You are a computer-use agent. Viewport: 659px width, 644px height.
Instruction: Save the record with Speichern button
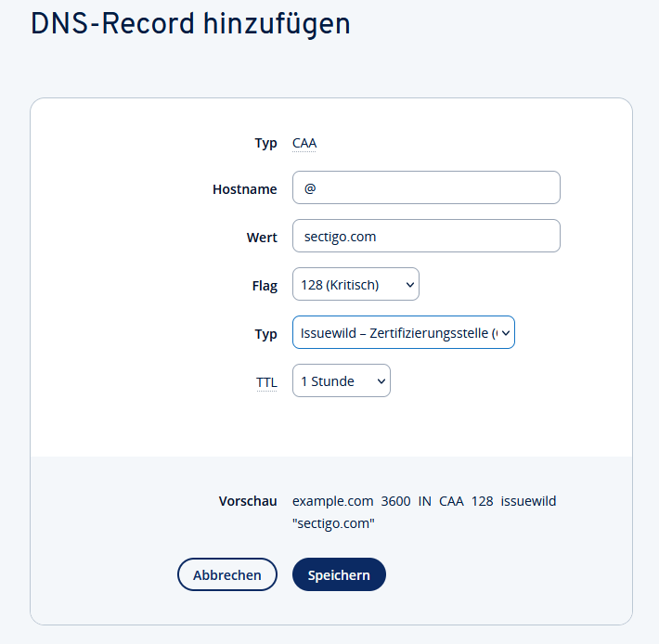pyautogui.click(x=339, y=574)
